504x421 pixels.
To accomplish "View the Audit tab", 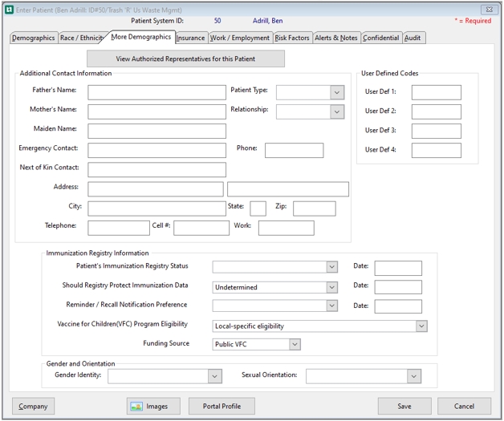I will [x=413, y=38].
